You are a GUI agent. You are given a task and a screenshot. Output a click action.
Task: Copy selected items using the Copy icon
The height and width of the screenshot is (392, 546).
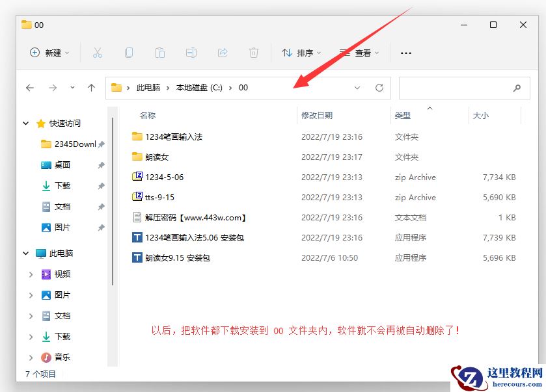pyautogui.click(x=129, y=53)
